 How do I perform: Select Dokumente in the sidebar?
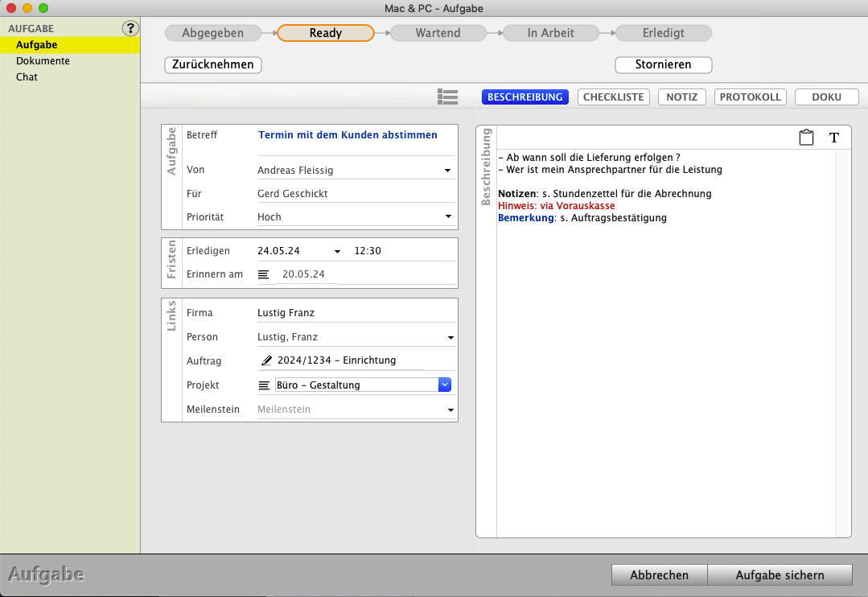pos(43,61)
